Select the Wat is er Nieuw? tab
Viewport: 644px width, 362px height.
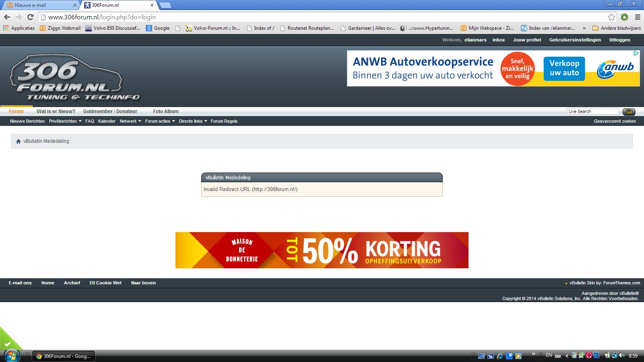(x=56, y=111)
